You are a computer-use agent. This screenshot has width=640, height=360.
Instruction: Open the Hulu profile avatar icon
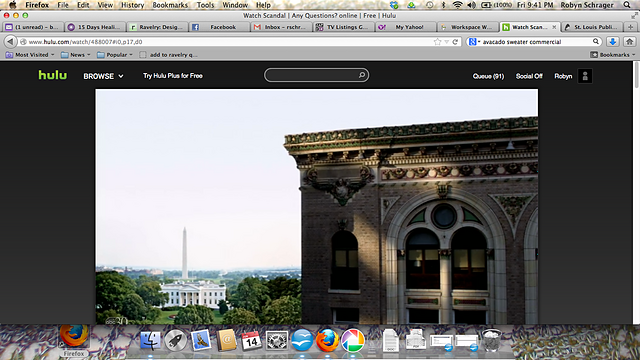tap(585, 76)
